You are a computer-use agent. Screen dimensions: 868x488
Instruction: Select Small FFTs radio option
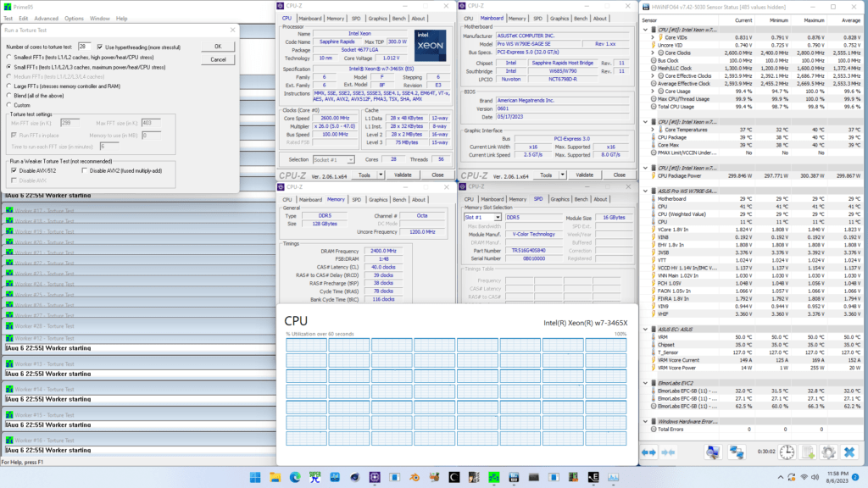8,67
